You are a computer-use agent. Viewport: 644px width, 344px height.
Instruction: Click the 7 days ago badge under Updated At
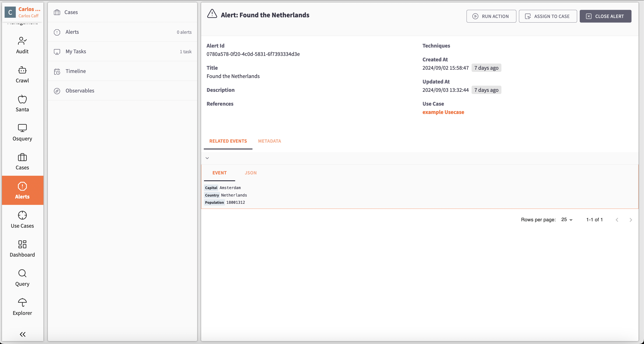click(x=486, y=90)
